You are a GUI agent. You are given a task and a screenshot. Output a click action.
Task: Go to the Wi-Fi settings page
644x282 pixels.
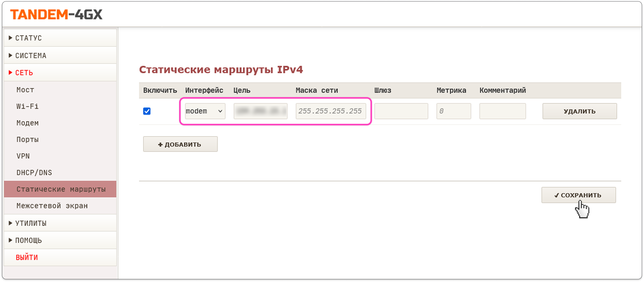click(x=28, y=106)
